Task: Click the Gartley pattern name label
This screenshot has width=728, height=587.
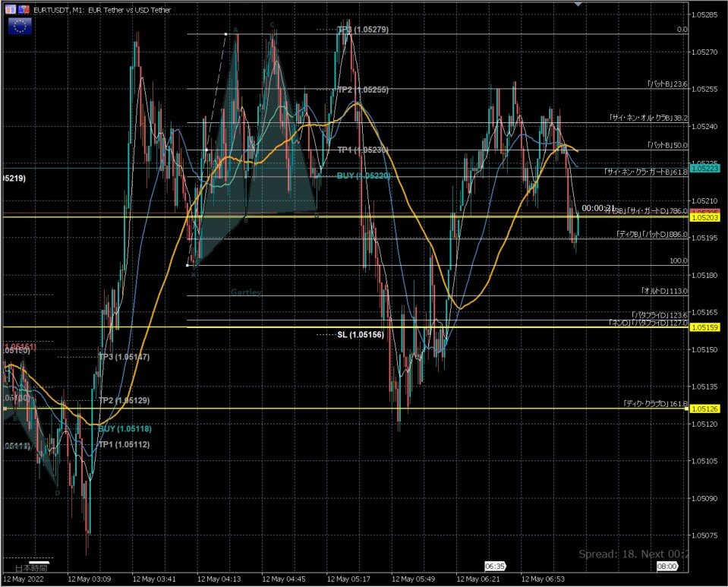Action: tap(246, 292)
